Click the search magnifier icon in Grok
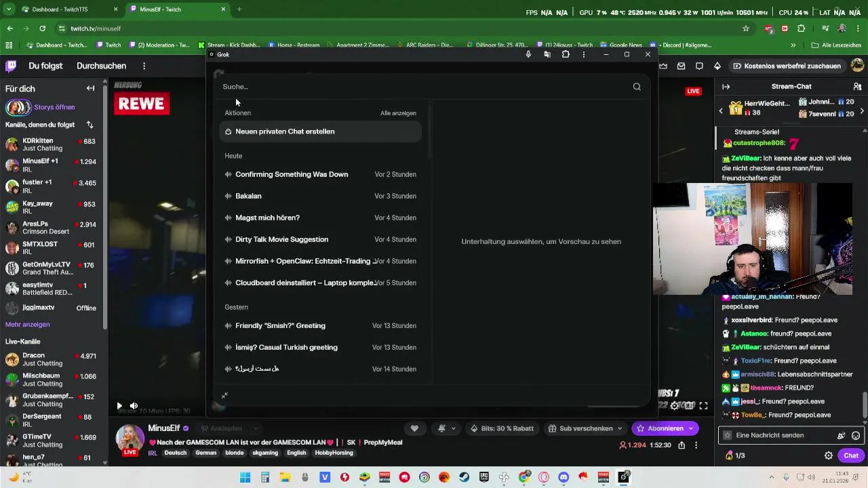This screenshot has width=868, height=488. coord(637,87)
